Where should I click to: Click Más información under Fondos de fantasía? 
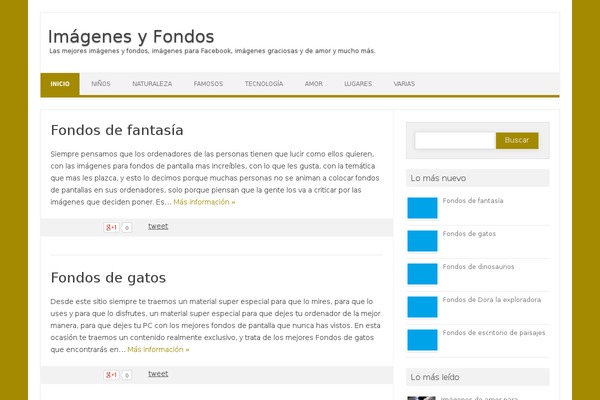point(204,202)
